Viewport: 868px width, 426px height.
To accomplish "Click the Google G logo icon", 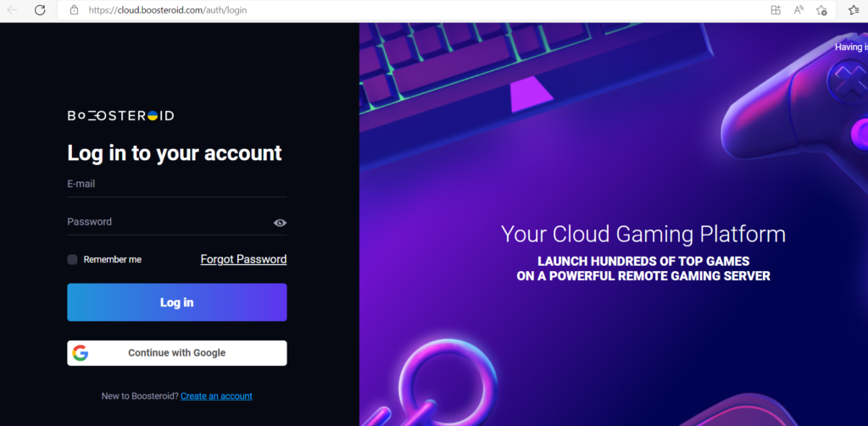I will [x=81, y=353].
